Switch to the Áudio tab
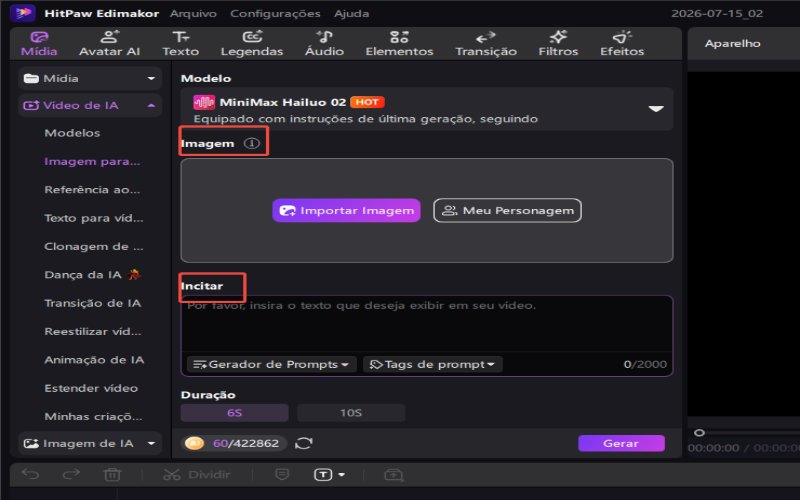The width and height of the screenshot is (800, 500). [324, 44]
